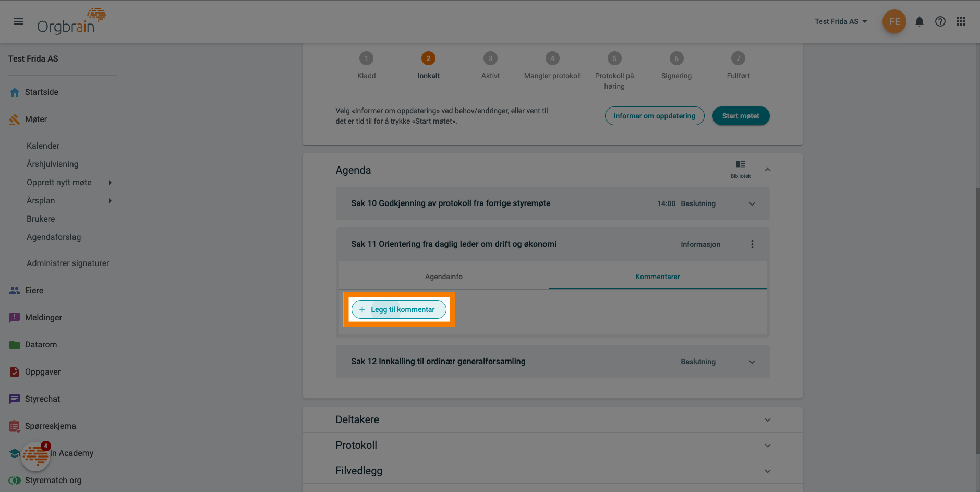Open the floating Orgbrain chat widget
Viewport: 980px width, 492px height.
pyautogui.click(x=35, y=456)
